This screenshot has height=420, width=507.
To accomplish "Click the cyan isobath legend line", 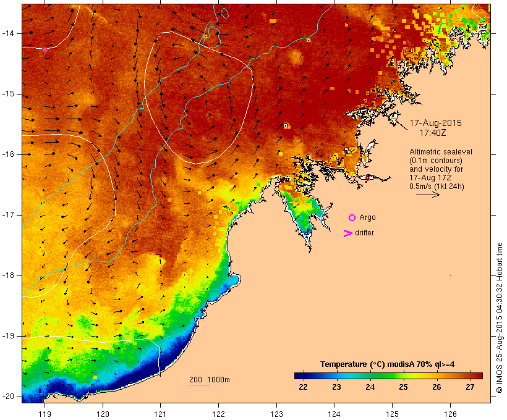I will pos(200,385).
